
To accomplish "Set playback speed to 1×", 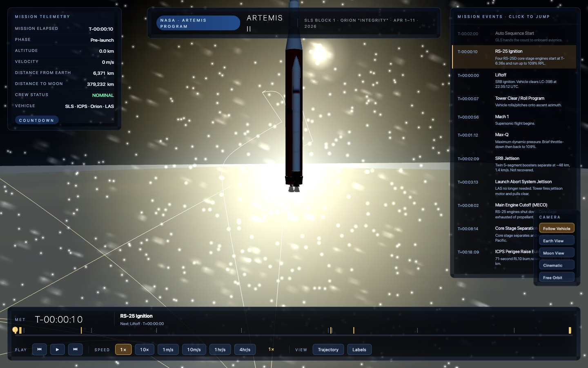I will click(x=123, y=350).
